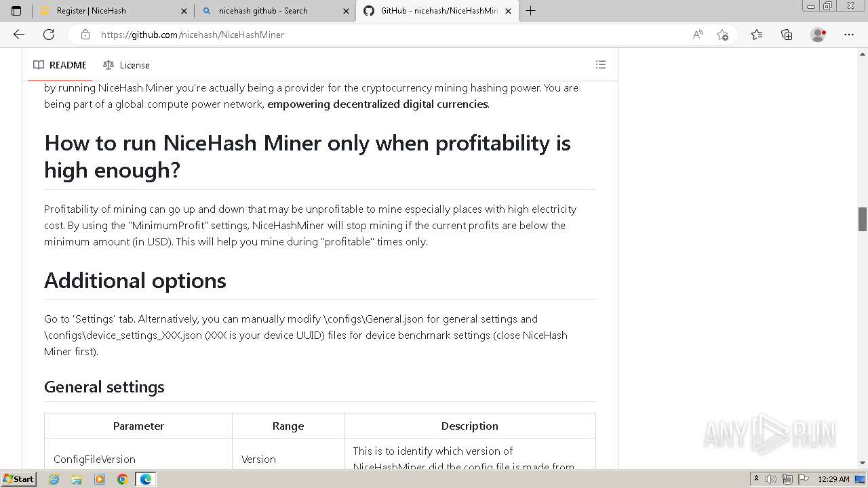Image resolution: width=868 pixels, height=488 pixels.
Task: Open the Favorites list
Action: (x=757, y=35)
